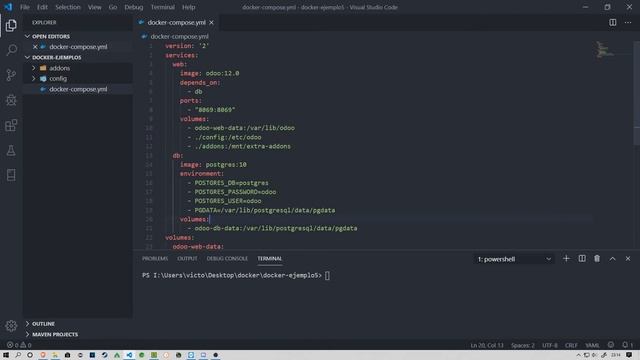
Task: Split the terminal panel
Action: tap(582, 259)
